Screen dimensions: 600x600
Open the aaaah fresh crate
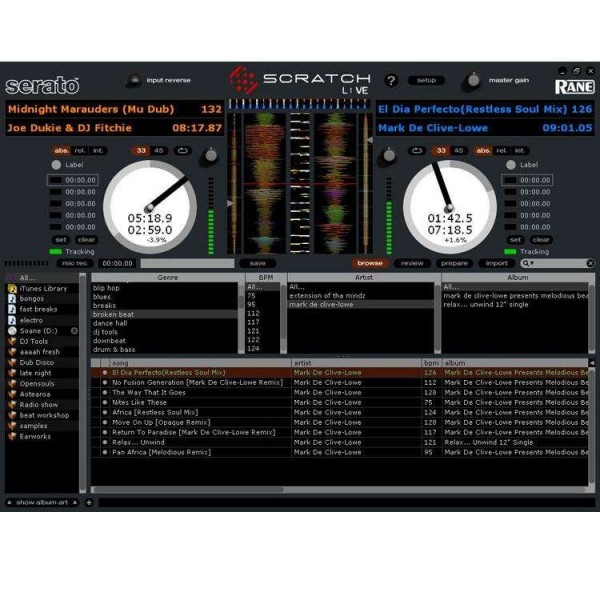[42, 352]
